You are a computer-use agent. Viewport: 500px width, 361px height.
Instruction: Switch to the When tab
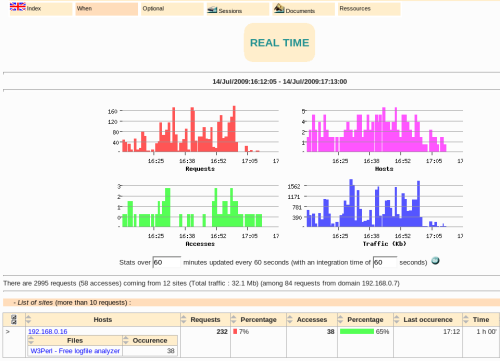click(x=107, y=9)
